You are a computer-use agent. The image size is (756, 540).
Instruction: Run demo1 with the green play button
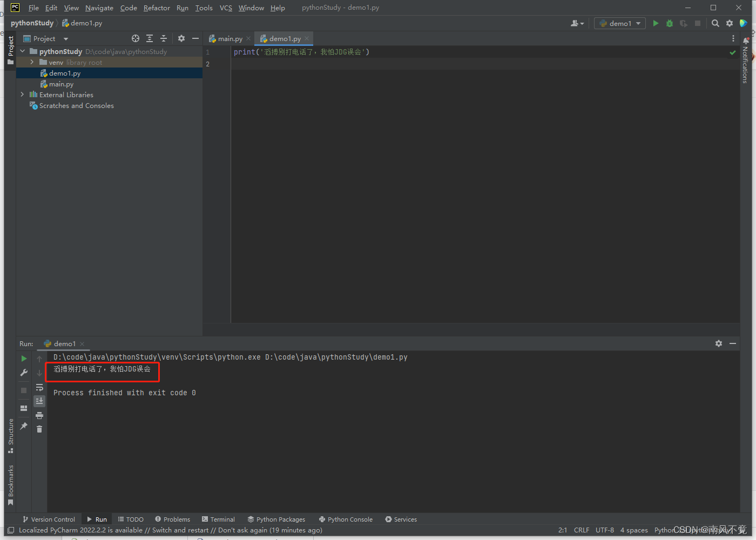(656, 23)
